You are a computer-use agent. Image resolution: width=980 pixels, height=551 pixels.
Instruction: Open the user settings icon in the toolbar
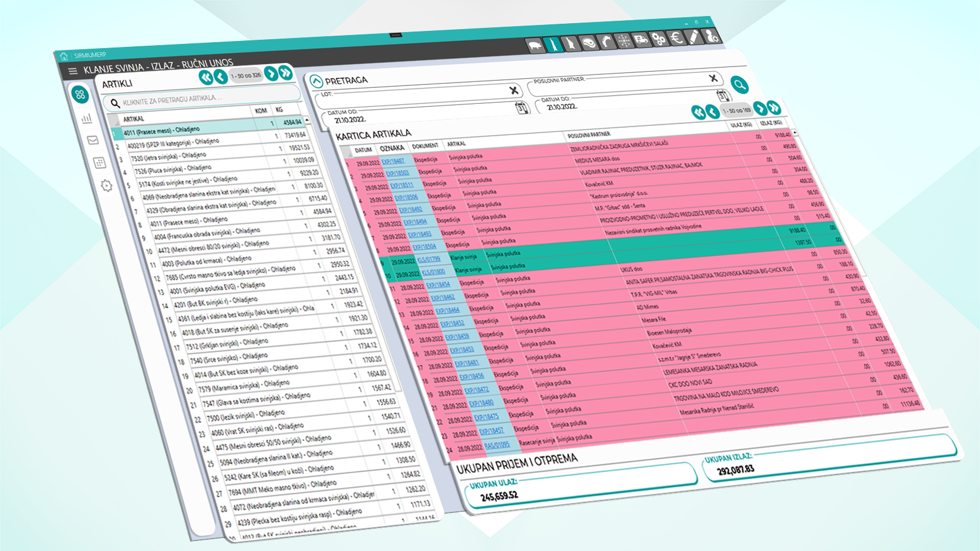pos(712,36)
